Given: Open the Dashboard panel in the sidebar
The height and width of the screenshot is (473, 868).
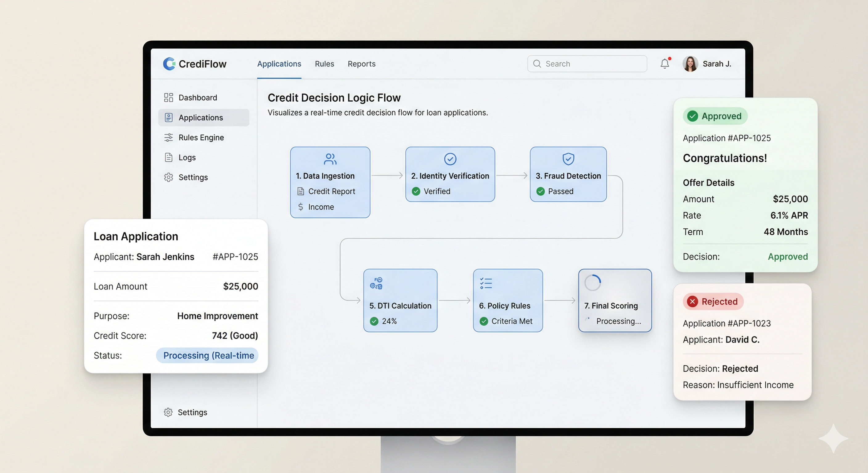Looking at the screenshot, I should click(x=169, y=97).
